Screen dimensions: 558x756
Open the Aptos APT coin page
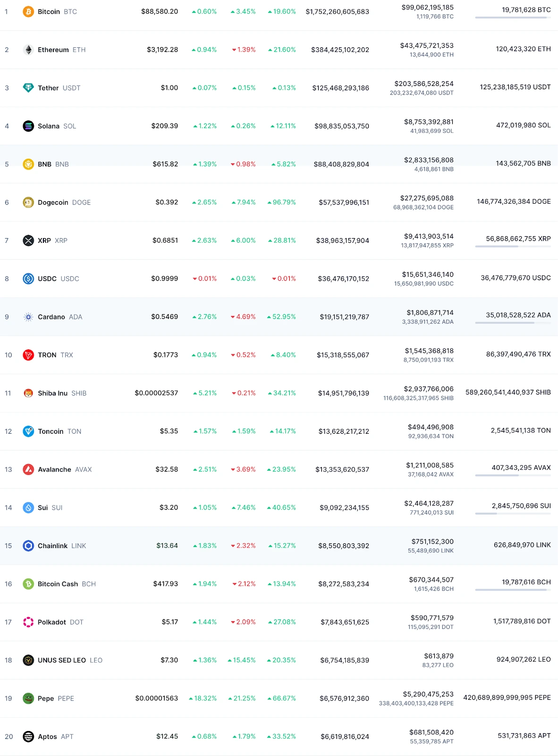tap(56, 737)
